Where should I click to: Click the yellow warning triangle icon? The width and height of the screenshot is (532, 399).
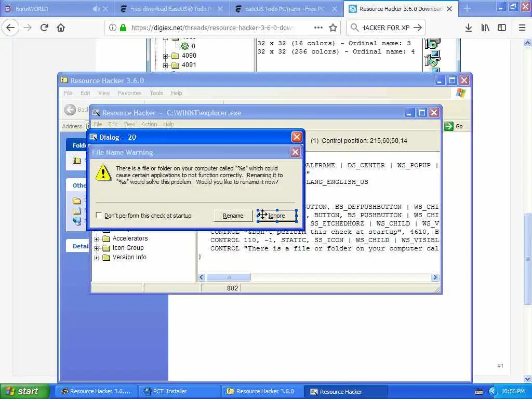tap(103, 173)
